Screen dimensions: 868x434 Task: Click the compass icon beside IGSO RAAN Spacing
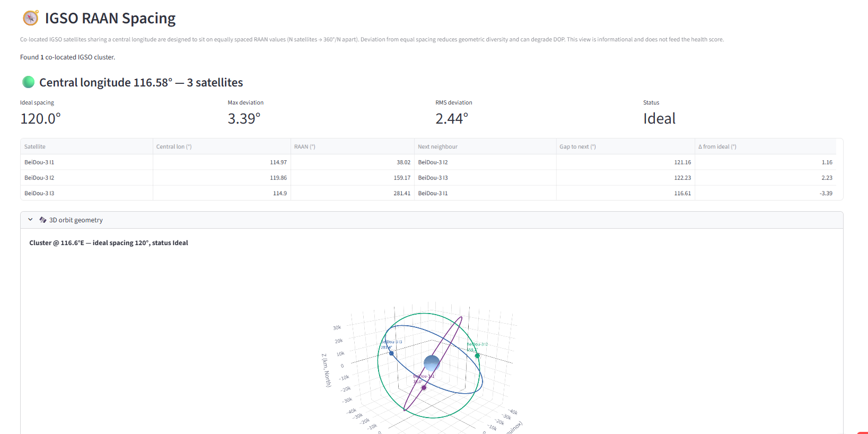31,18
